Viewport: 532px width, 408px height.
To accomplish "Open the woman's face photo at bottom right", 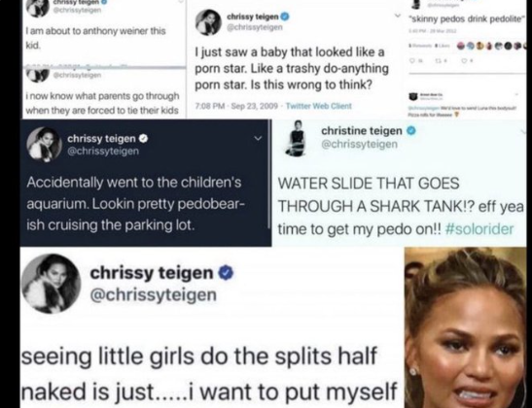I will point(466,327).
